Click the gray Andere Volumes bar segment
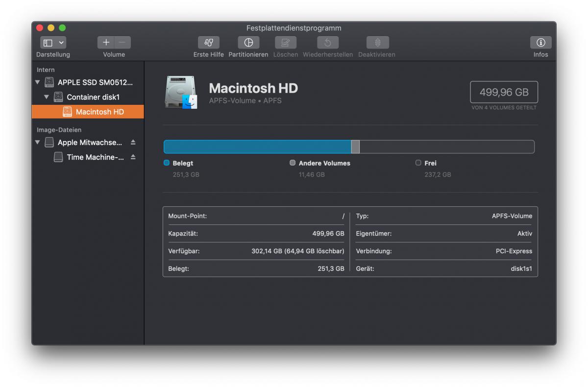The image size is (588, 387). pyautogui.click(x=355, y=147)
